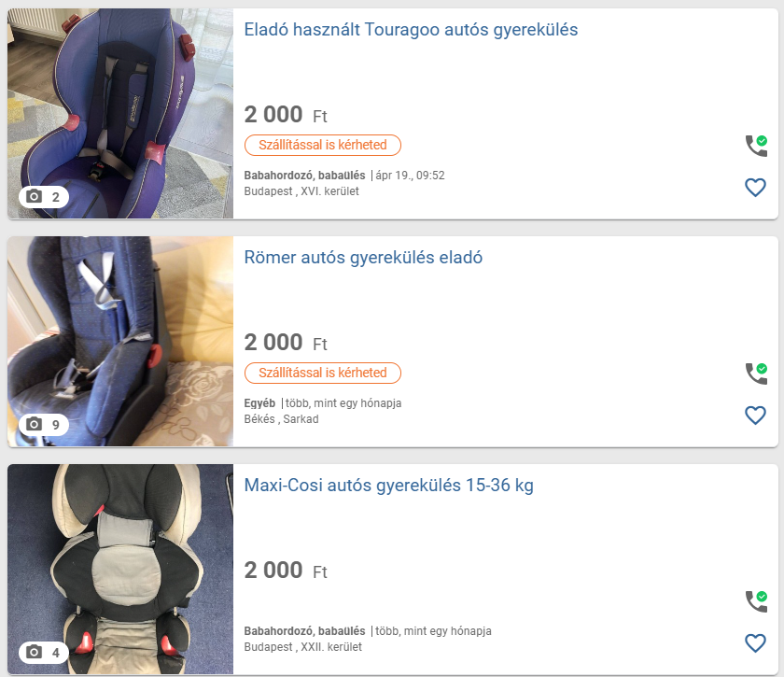Open Römer autós gyerekülés eladó listing
Screen dimensions: 784x677
pos(363,257)
